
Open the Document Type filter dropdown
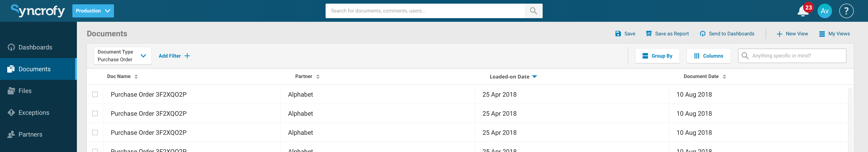[123, 56]
